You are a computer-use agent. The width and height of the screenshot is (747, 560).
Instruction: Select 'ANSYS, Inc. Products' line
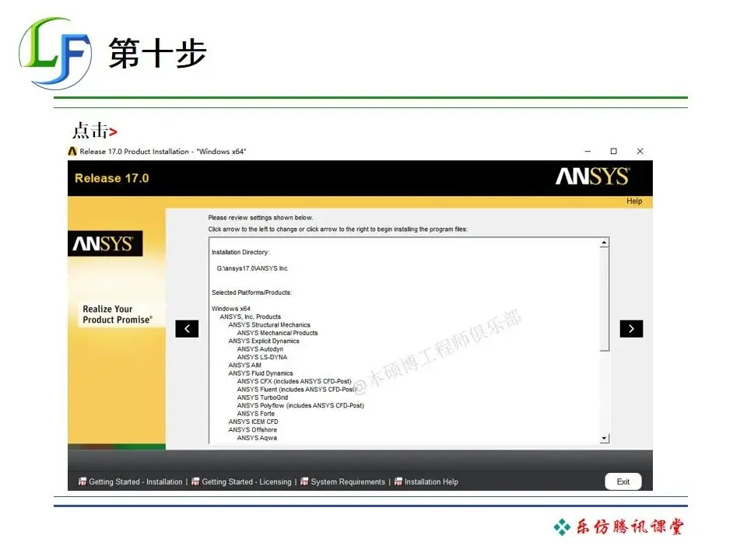[x=250, y=317]
